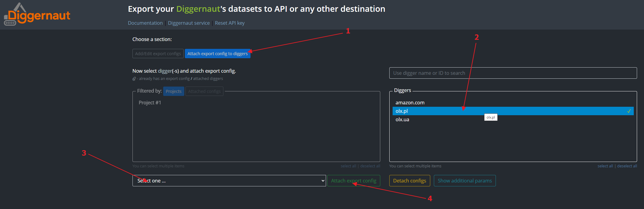The width and height of the screenshot is (644, 209).
Task: Click the 'Diggers' list heading
Action: point(403,90)
